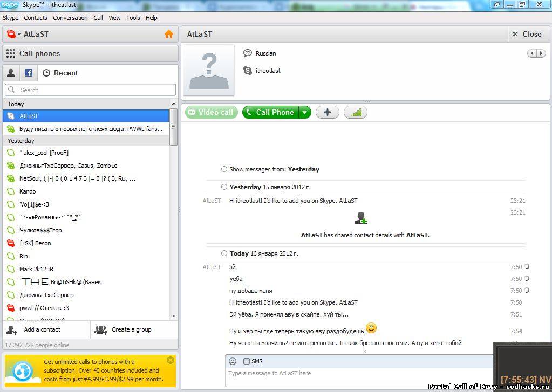Select contact pwwl // Олежек :3

pyautogui.click(x=86, y=308)
